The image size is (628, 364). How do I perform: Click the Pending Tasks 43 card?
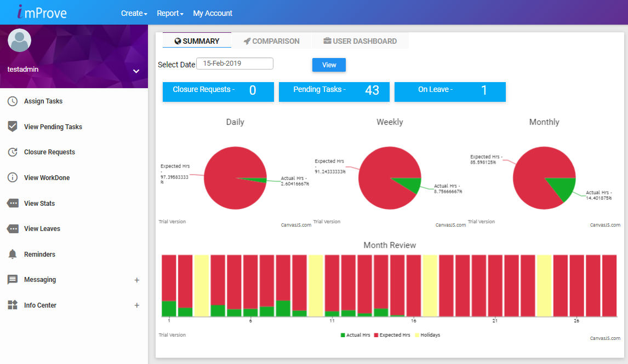(x=334, y=91)
